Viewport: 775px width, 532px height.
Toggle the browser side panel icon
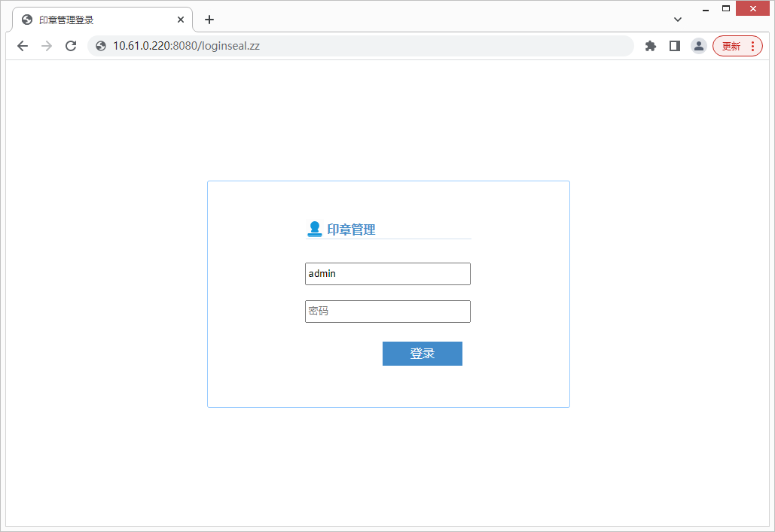[x=675, y=46]
